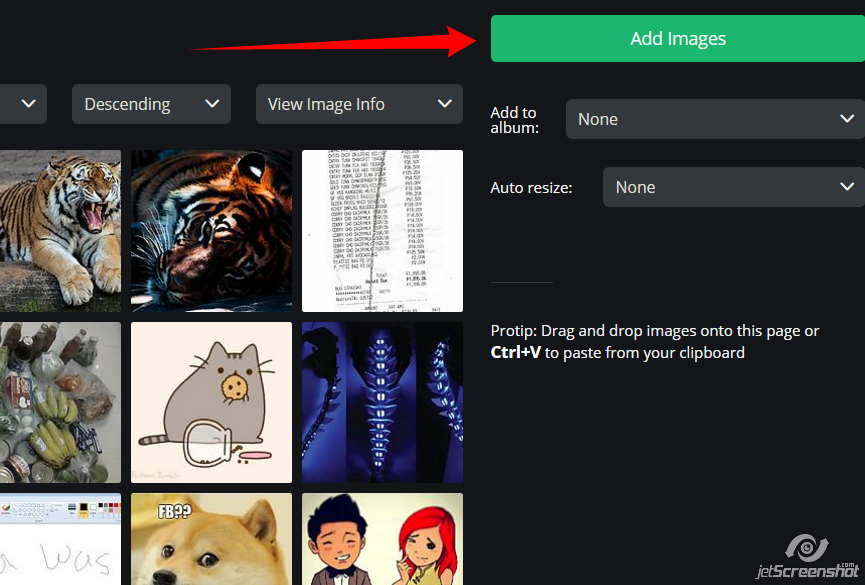Click the "Add to album:" label
The height and width of the screenshot is (585, 865).
click(514, 120)
